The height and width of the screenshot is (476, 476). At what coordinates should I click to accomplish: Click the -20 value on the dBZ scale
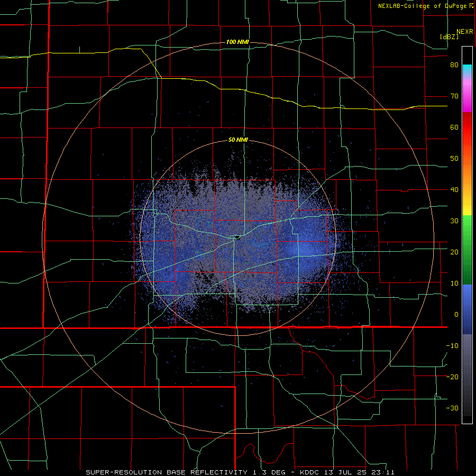coord(452,377)
